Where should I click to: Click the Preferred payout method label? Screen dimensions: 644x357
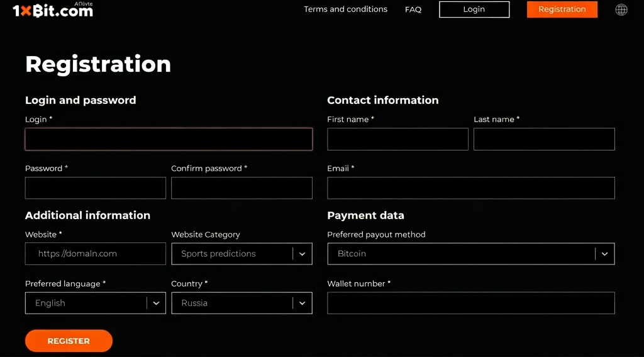[x=376, y=234]
